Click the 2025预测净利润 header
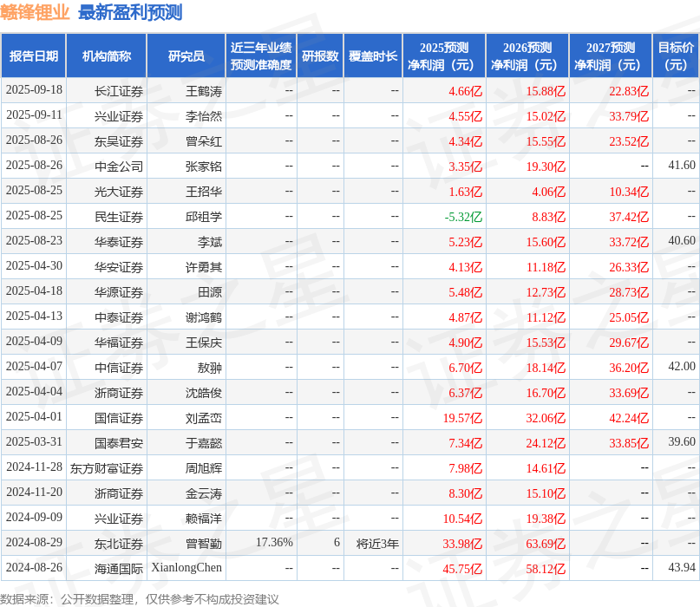 [x=444, y=55]
